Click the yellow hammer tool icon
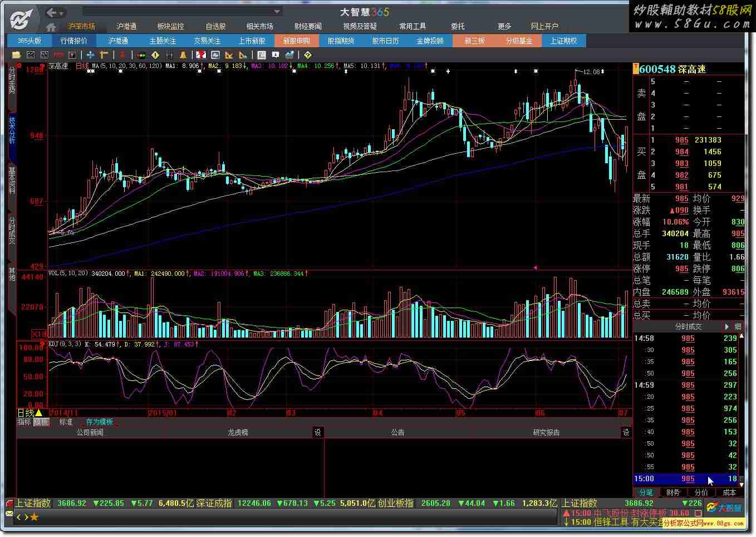 pos(104,55)
